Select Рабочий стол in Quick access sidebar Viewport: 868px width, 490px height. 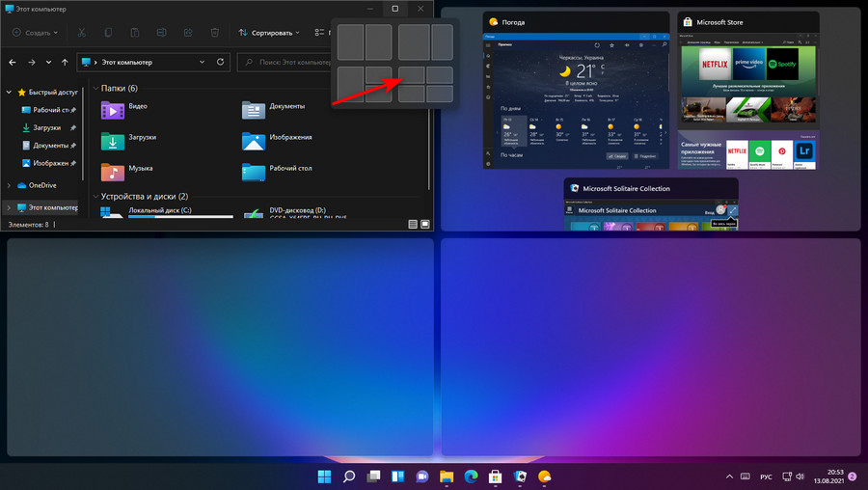48,110
